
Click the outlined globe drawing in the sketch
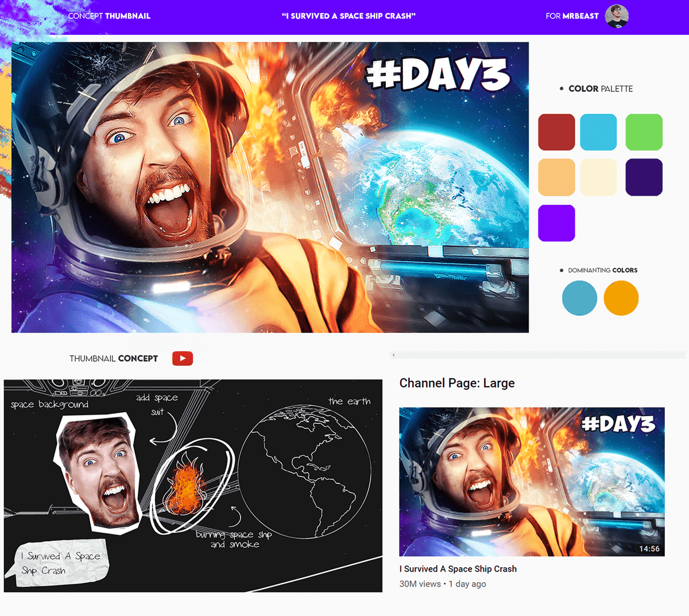pos(305,472)
